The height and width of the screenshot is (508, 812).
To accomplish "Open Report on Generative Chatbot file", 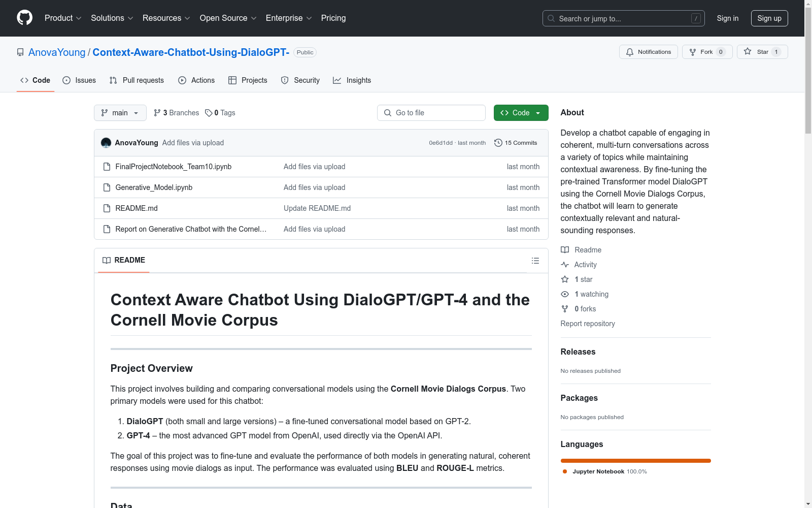I will [191, 229].
